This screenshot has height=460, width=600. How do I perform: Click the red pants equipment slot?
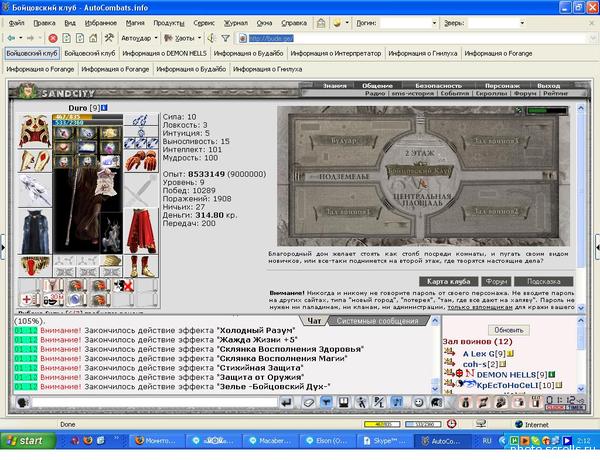click(141, 231)
